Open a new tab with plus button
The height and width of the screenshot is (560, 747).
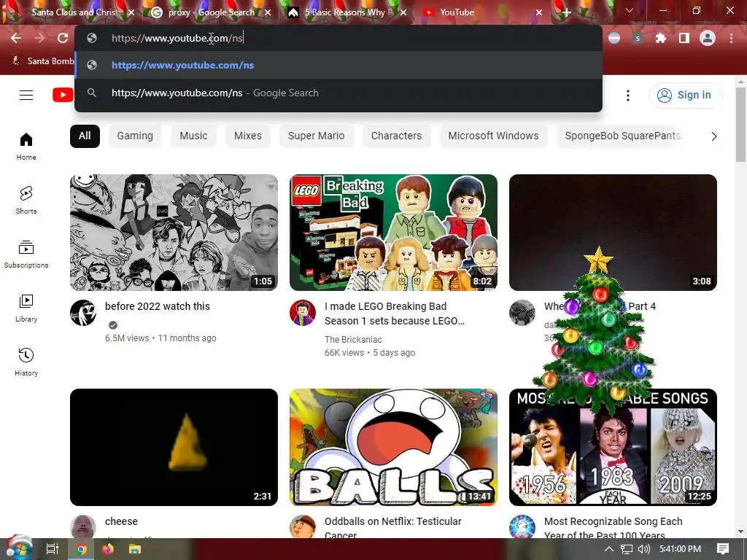tap(566, 13)
